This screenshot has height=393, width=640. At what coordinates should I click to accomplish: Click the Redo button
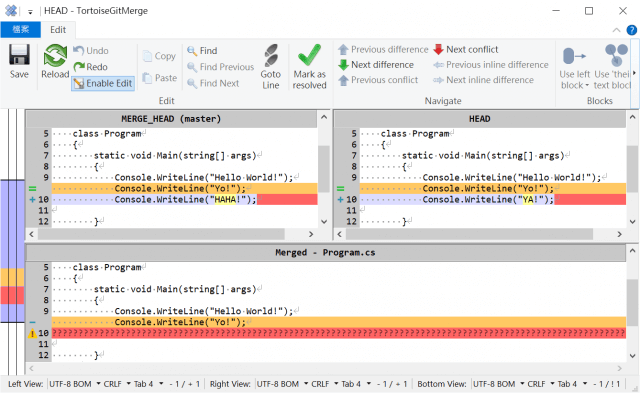point(91,67)
